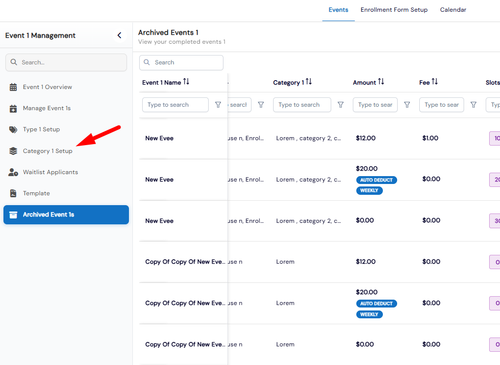Click 'Lorem , category 2' in first row
The height and width of the screenshot is (365, 500).
pyautogui.click(x=308, y=138)
